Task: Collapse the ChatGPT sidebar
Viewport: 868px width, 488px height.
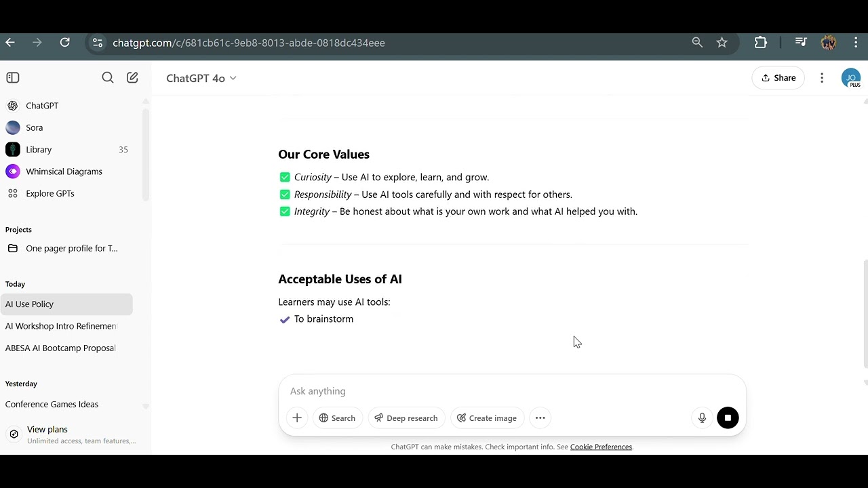Action: point(13,78)
